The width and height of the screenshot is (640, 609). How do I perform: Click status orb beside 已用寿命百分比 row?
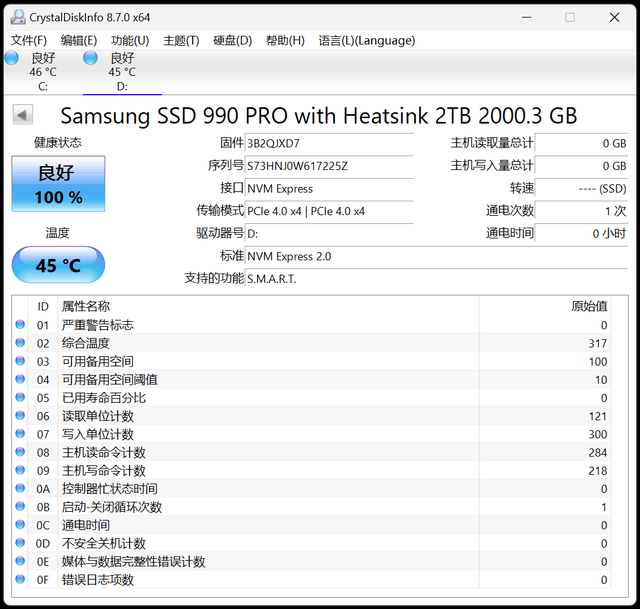pyautogui.click(x=21, y=398)
